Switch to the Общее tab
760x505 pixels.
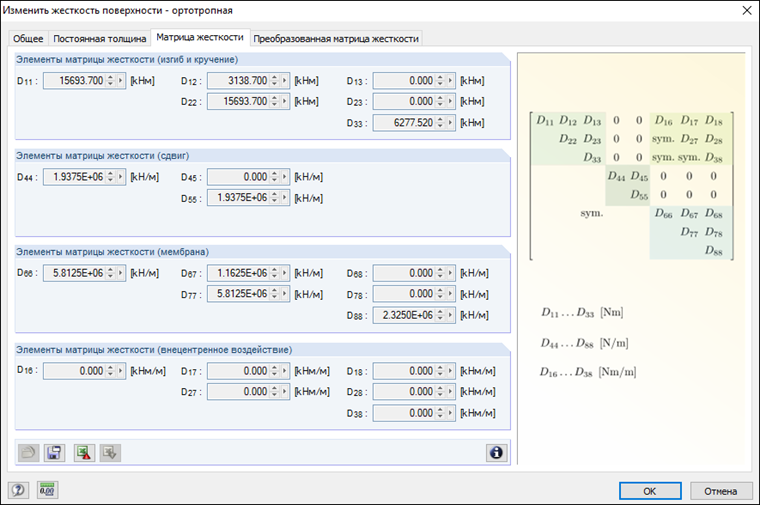point(28,38)
